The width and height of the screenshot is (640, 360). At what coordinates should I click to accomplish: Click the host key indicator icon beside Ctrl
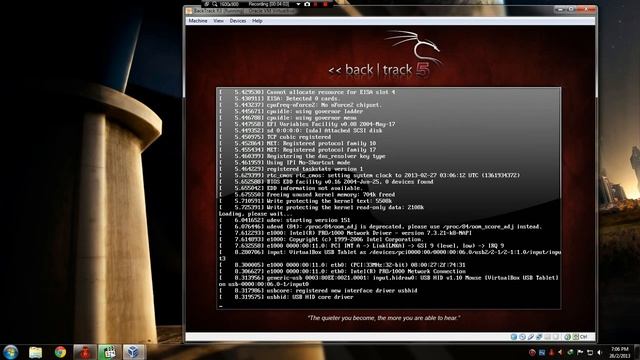click(576, 337)
